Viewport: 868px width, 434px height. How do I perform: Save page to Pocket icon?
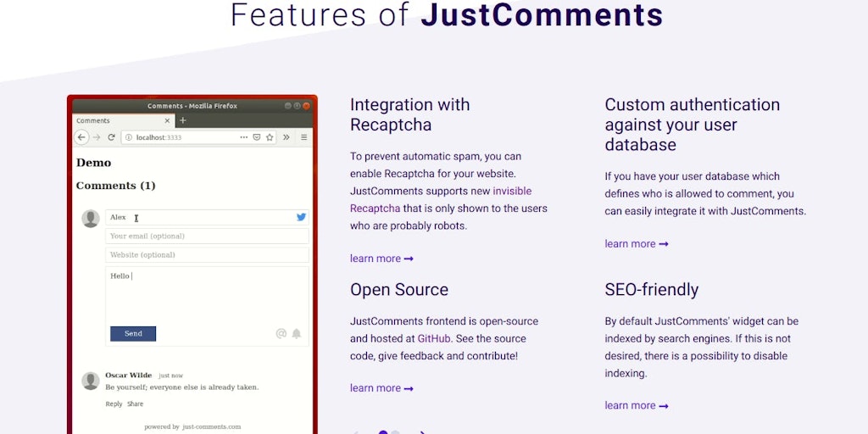click(x=257, y=137)
